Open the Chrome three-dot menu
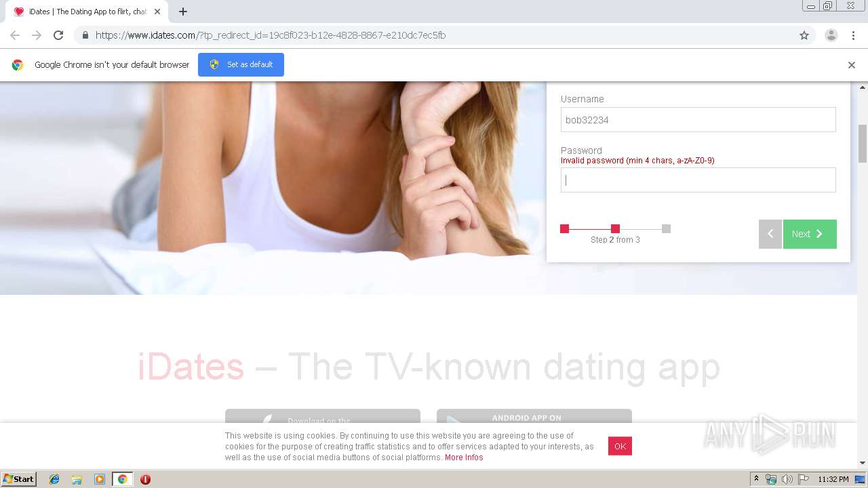 pos(853,35)
